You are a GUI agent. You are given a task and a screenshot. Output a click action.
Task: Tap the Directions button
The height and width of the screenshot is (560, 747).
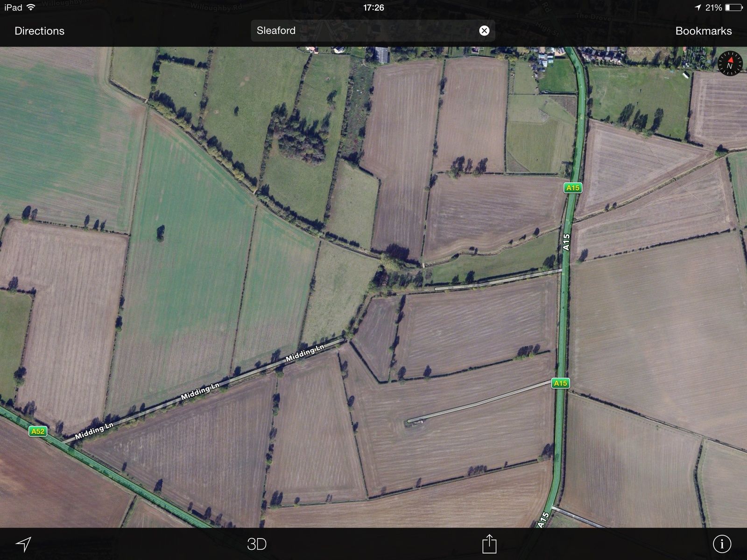(x=39, y=31)
